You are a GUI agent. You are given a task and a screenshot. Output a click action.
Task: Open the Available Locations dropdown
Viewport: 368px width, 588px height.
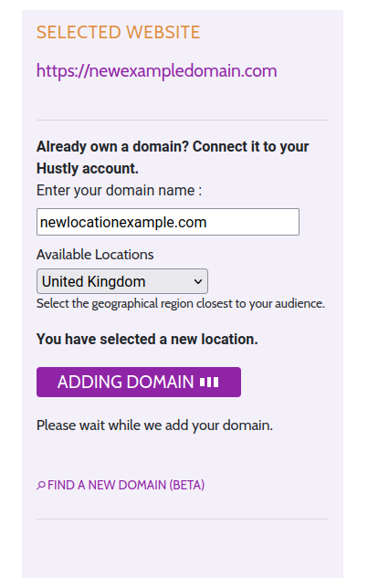click(x=122, y=281)
